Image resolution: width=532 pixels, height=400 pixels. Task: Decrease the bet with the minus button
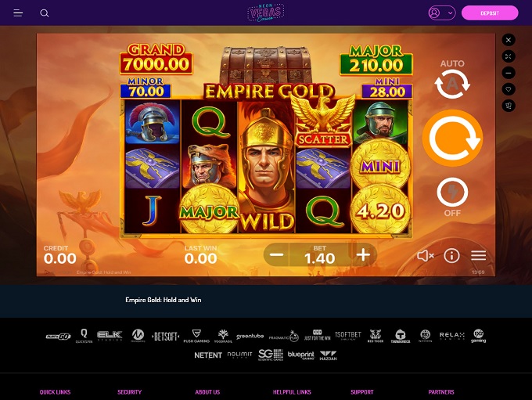[276, 254]
